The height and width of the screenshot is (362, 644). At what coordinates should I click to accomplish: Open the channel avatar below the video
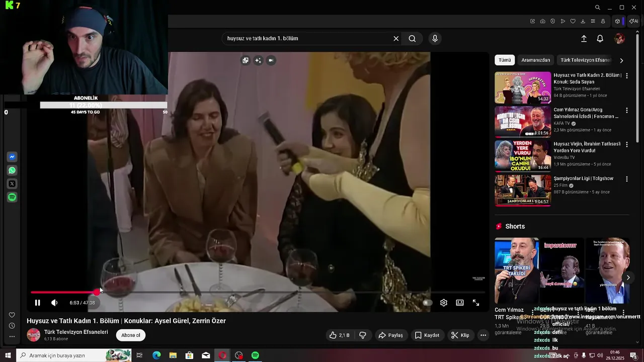(x=34, y=335)
